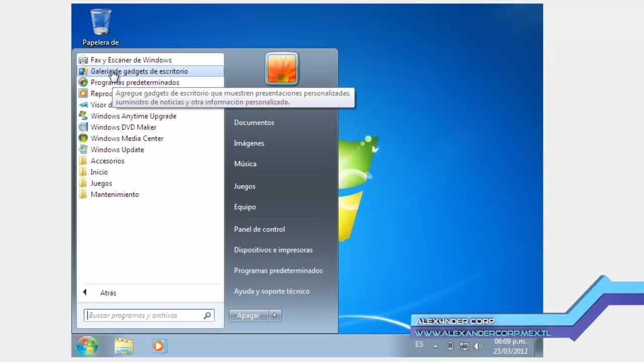Open Ayuda y soporte técnico
This screenshot has width=644, height=362.
(272, 291)
